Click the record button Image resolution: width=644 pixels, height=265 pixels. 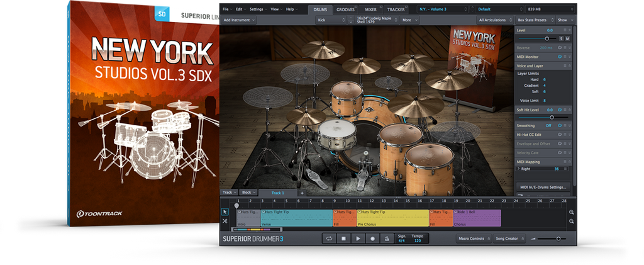coord(372,239)
